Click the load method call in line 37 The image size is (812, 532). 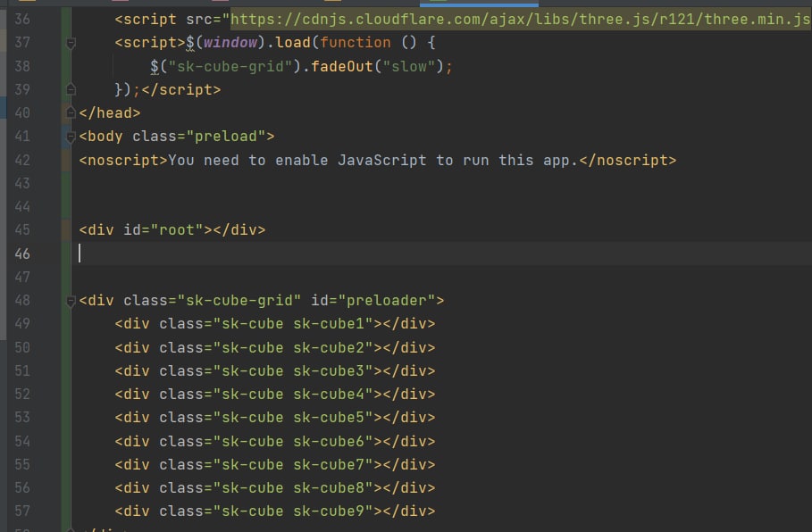pyautogui.click(x=293, y=43)
